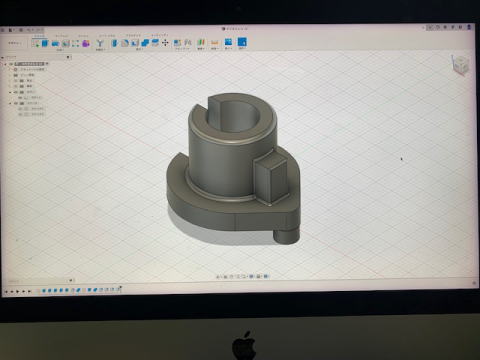Screen dimensions: 480x360
Task: Toggle the eye icon on the Bodies folder
Action: click(x=16, y=92)
